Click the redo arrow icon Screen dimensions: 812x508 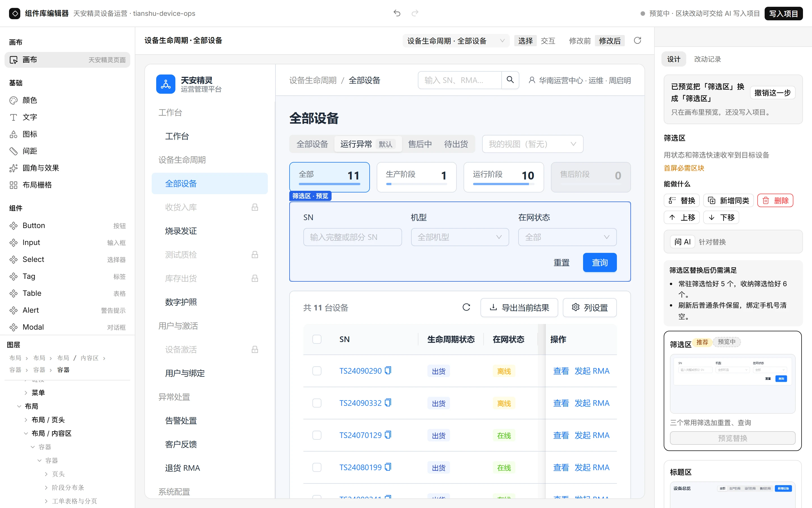point(415,13)
